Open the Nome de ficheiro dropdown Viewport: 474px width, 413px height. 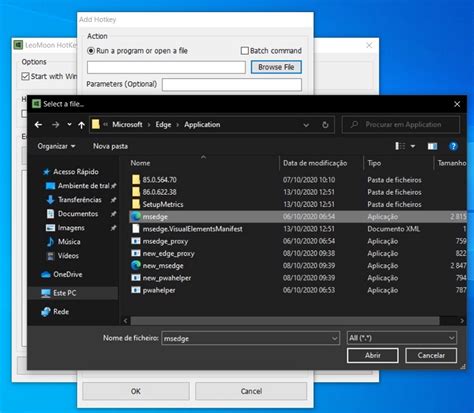pos(334,339)
